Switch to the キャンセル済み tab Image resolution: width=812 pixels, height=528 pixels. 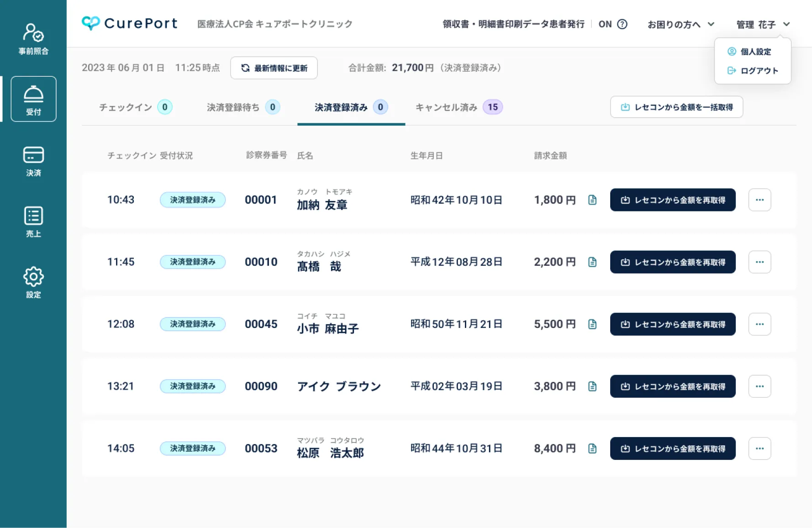pyautogui.click(x=459, y=107)
